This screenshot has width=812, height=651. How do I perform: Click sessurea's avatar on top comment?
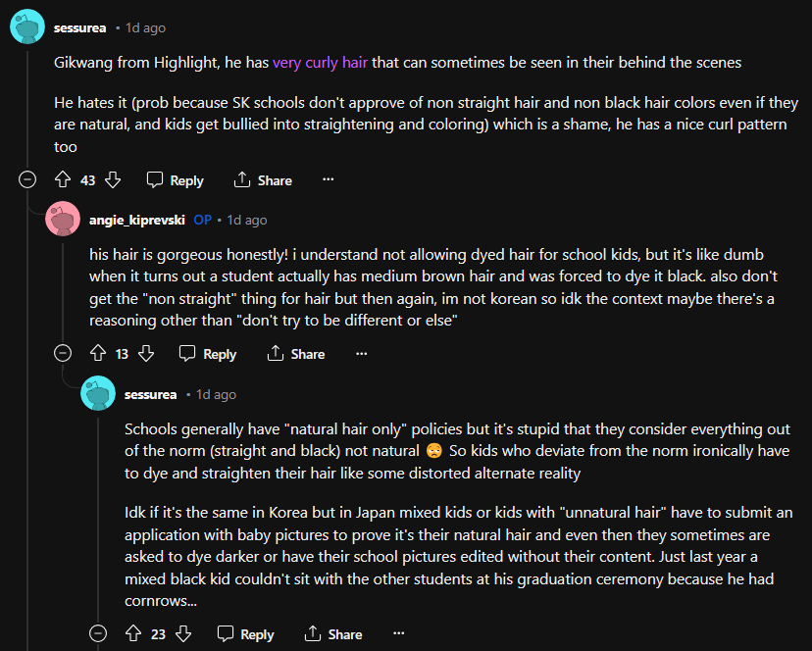[x=26, y=26]
